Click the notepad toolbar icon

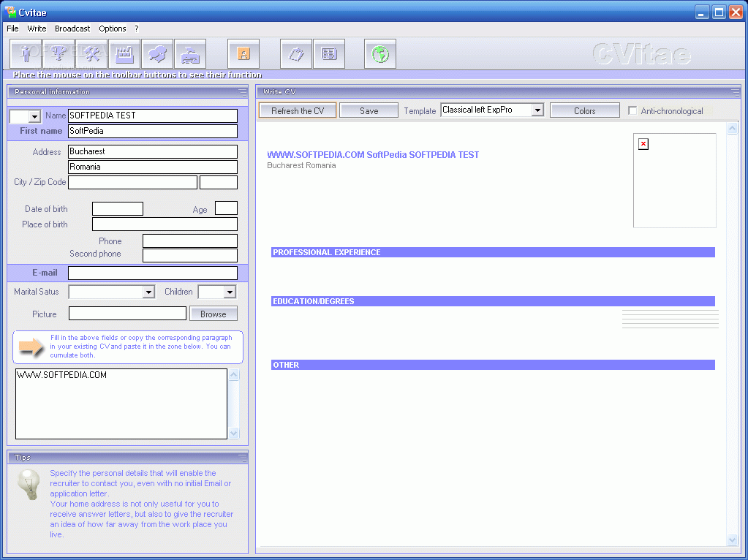click(x=296, y=54)
